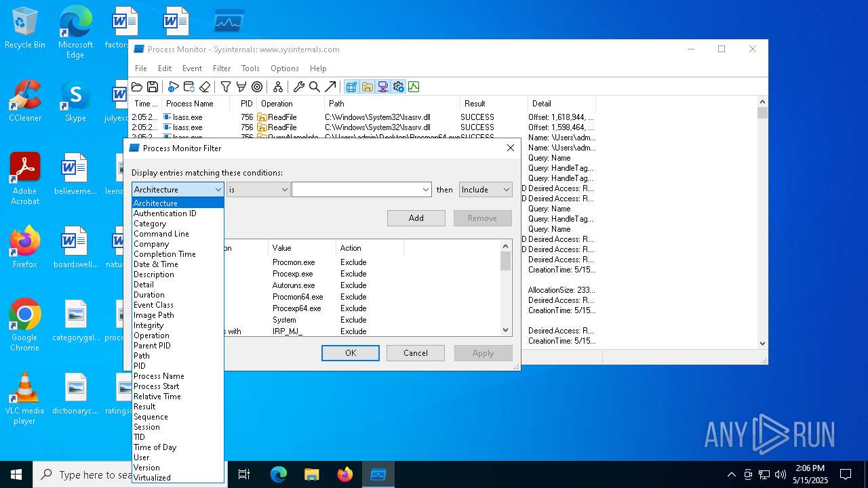Choose Path from the dropdown list

click(x=178, y=356)
